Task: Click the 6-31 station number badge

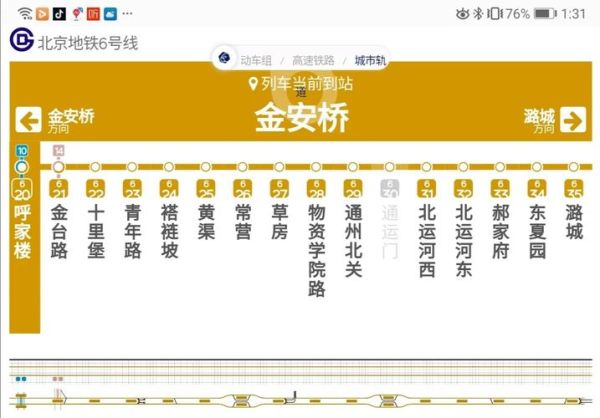Action: click(426, 189)
